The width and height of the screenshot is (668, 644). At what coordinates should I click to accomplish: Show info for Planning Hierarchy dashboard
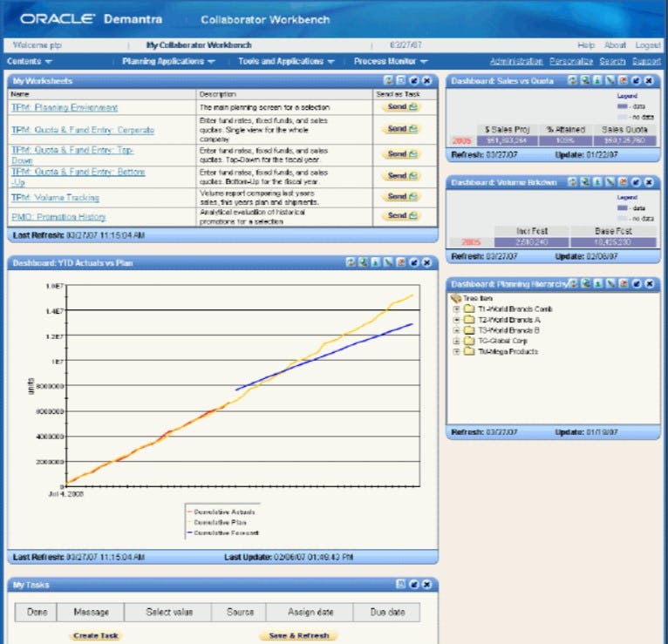tap(598, 283)
